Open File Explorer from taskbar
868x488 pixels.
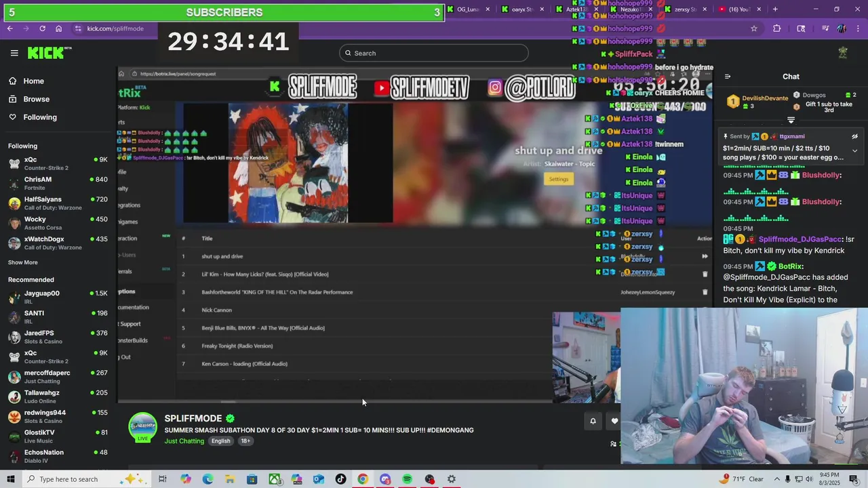(x=230, y=479)
